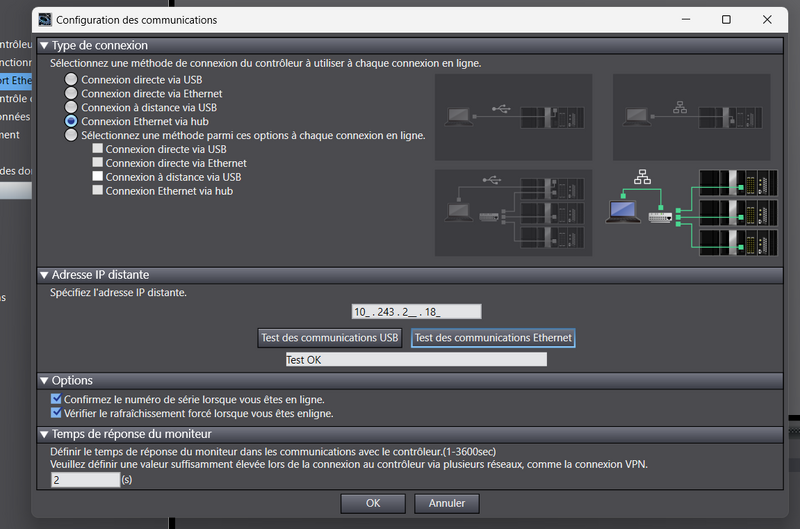The image size is (800, 529).
Task: Click 'Test des communications USB' button
Action: pos(330,338)
